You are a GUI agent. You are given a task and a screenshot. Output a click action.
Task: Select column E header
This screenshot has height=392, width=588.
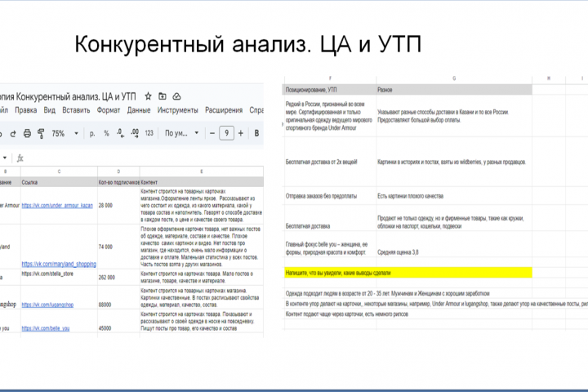(x=202, y=171)
